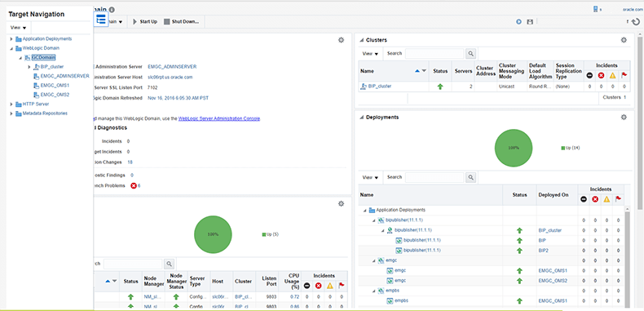The width and height of the screenshot is (644, 311).
Task: Collapse the emgc group in Deployments table
Action: (x=374, y=261)
